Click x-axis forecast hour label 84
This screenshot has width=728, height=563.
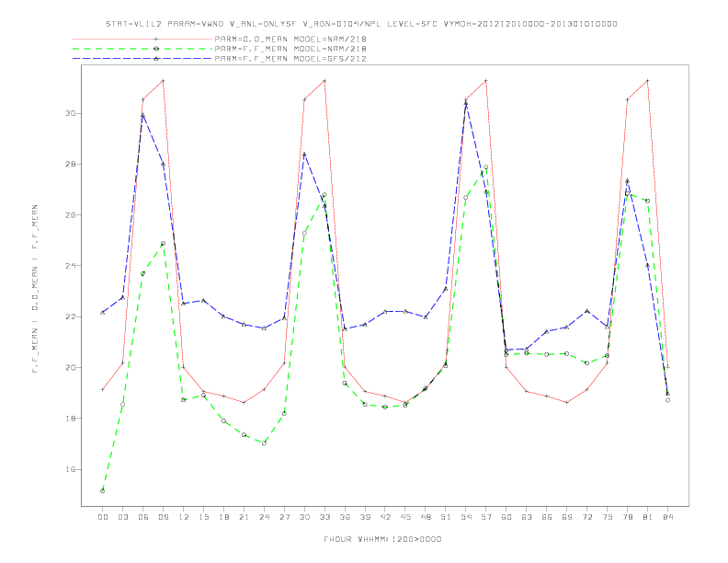pyautogui.click(x=667, y=517)
